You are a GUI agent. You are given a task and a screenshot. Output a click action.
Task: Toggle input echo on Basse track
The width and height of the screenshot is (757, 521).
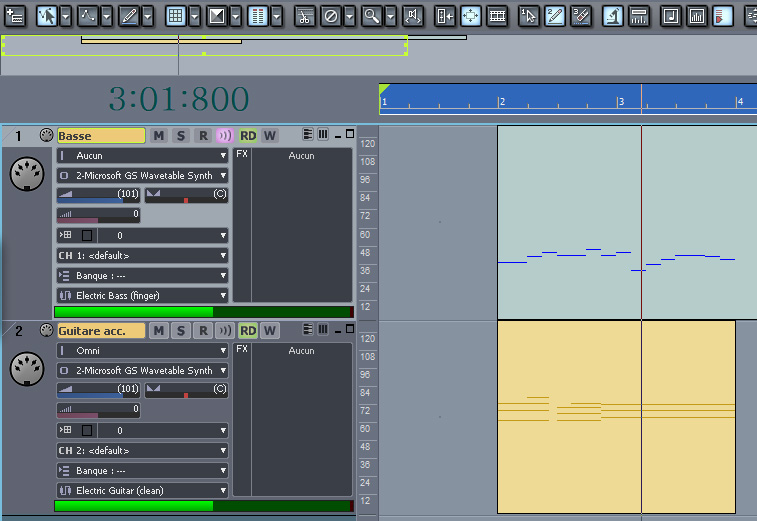tap(225, 136)
